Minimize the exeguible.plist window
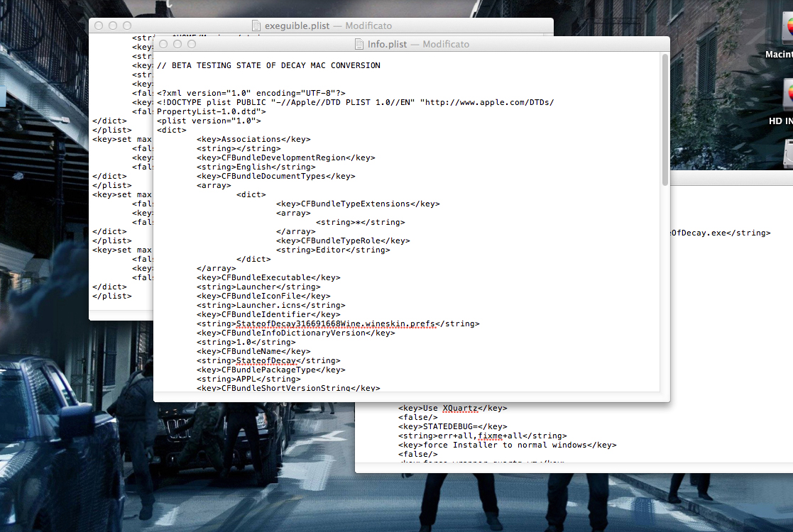The height and width of the screenshot is (532, 793). (113, 26)
